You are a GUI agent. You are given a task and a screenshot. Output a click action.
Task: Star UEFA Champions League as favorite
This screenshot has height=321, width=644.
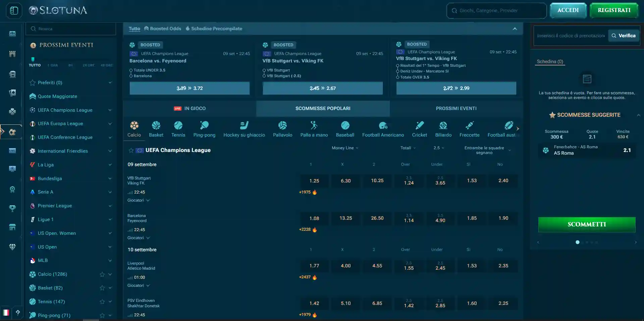point(131,150)
